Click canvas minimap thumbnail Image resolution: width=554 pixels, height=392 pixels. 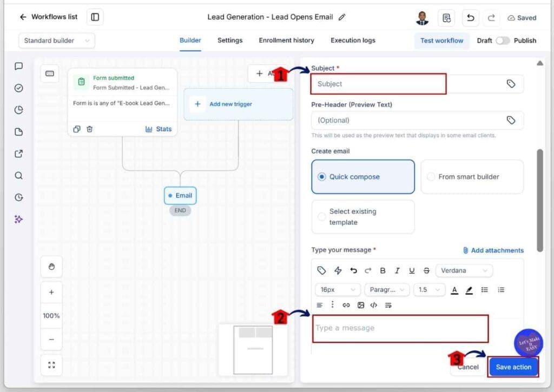253,350
